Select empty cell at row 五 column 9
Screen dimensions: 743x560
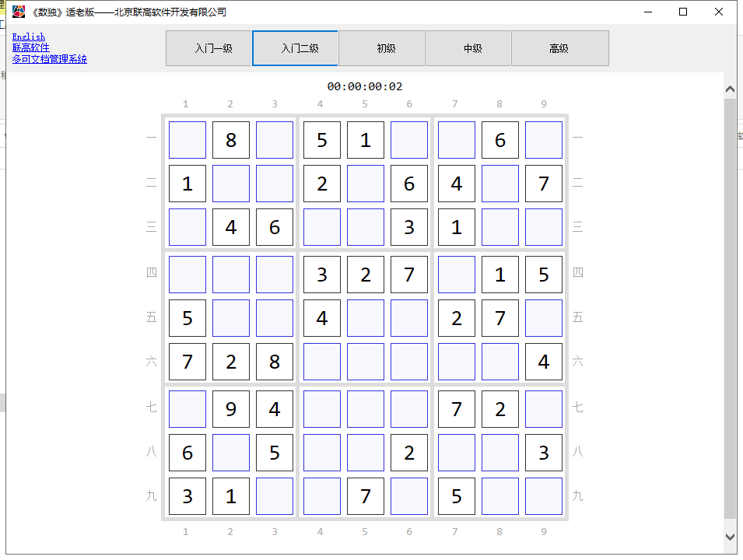(x=544, y=318)
